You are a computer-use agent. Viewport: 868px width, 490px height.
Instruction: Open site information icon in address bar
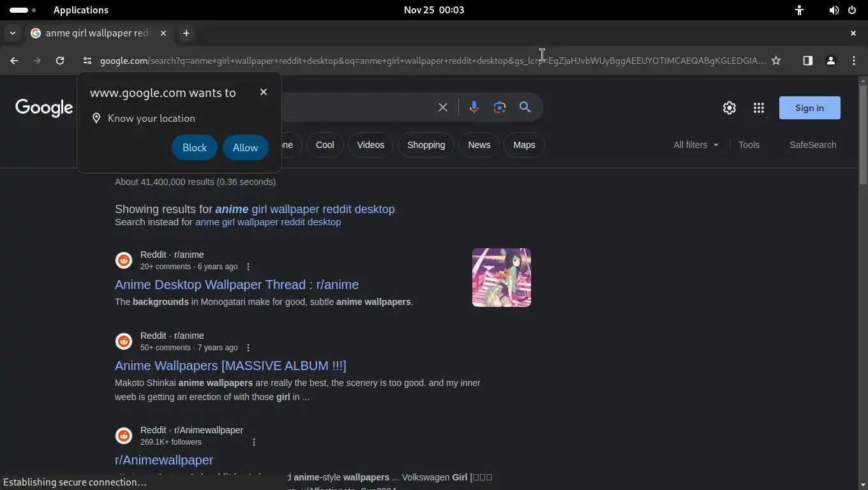pyautogui.click(x=87, y=61)
